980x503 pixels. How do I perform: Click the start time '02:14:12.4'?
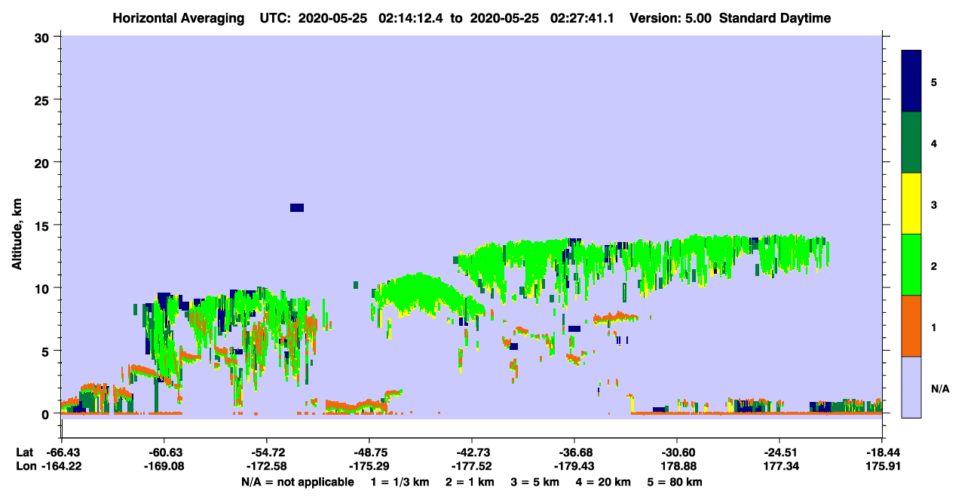point(412,18)
